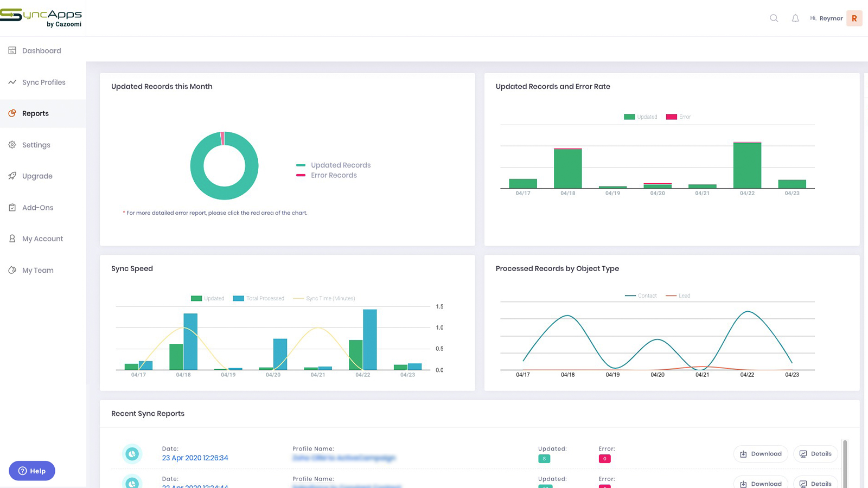Open the notifications bell
Image resolution: width=868 pixels, height=488 pixels.
click(x=795, y=18)
